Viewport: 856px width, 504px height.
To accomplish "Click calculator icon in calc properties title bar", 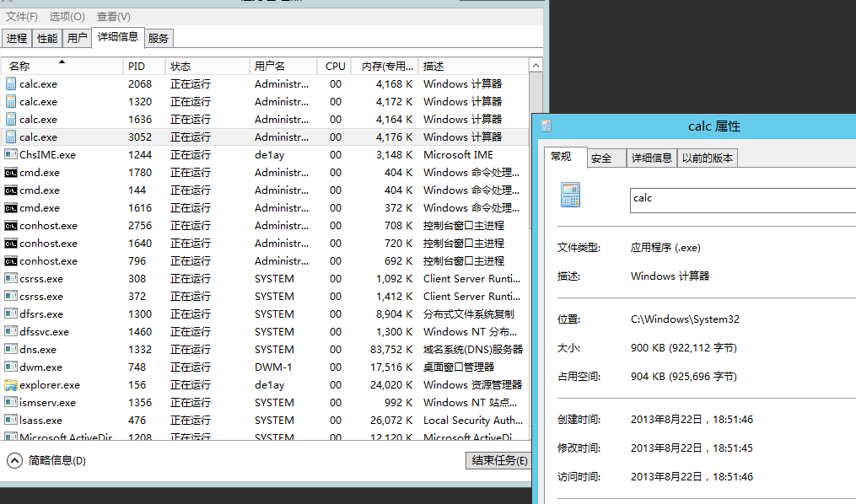I will tap(546, 126).
